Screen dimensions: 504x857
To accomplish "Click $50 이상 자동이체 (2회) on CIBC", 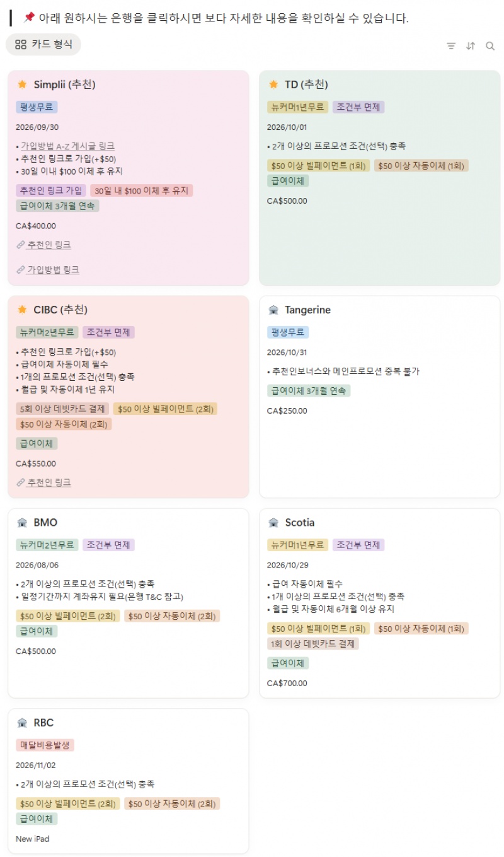I will (64, 424).
